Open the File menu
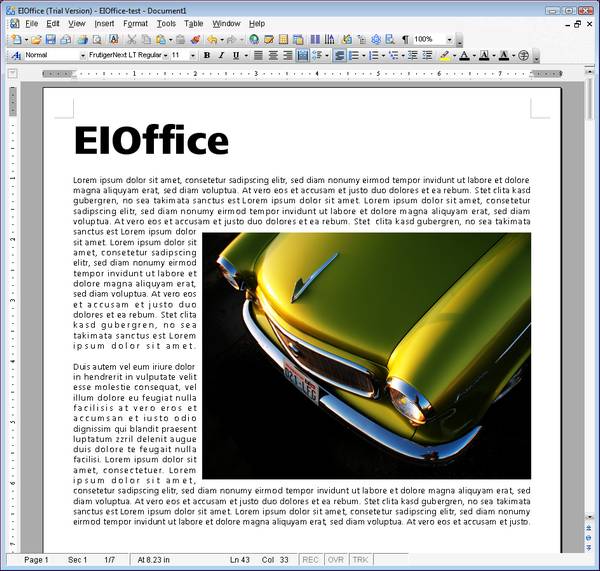 pos(31,24)
